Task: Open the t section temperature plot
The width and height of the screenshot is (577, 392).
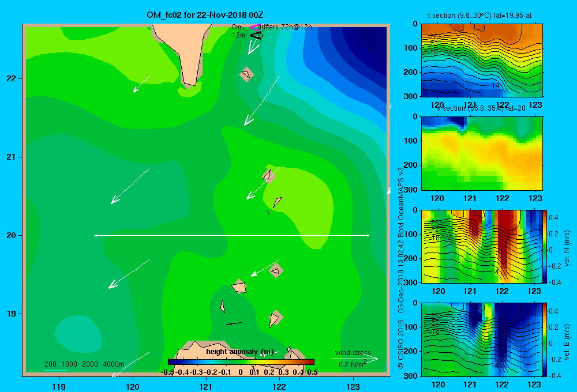Action: [482, 61]
